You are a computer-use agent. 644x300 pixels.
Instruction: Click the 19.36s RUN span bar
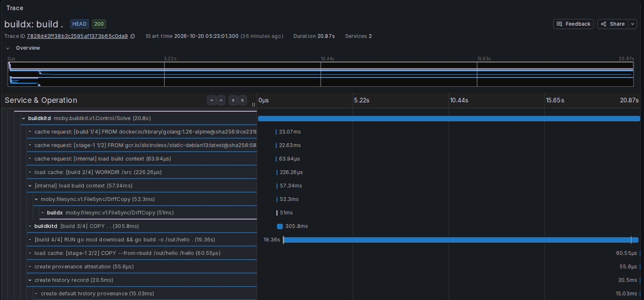[461, 240]
